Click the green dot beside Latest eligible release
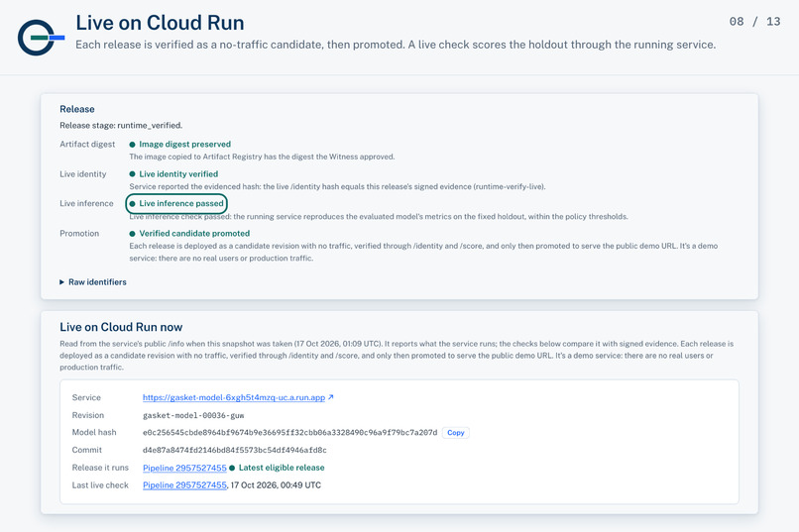This screenshot has width=799, height=532. 232,468
